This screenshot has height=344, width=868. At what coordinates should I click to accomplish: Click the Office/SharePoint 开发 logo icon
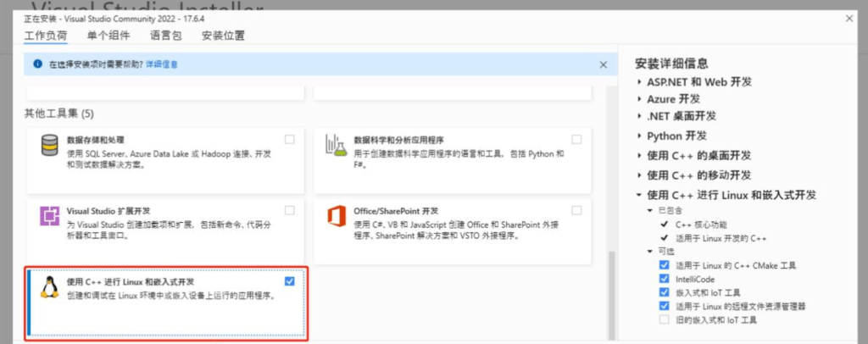pos(336,216)
